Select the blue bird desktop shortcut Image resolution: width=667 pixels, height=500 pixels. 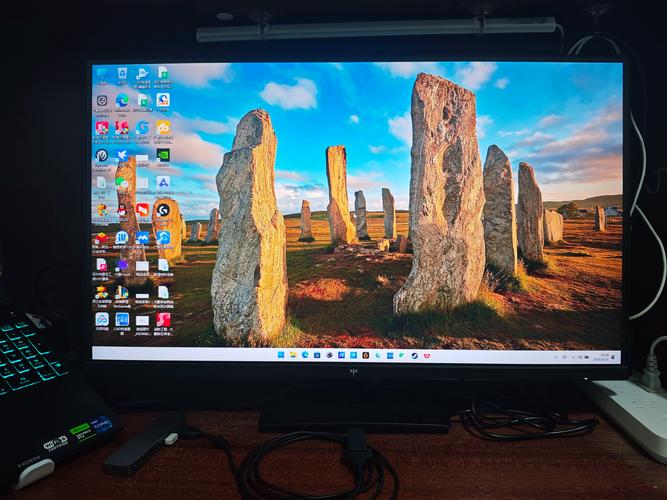pyautogui.click(x=122, y=155)
